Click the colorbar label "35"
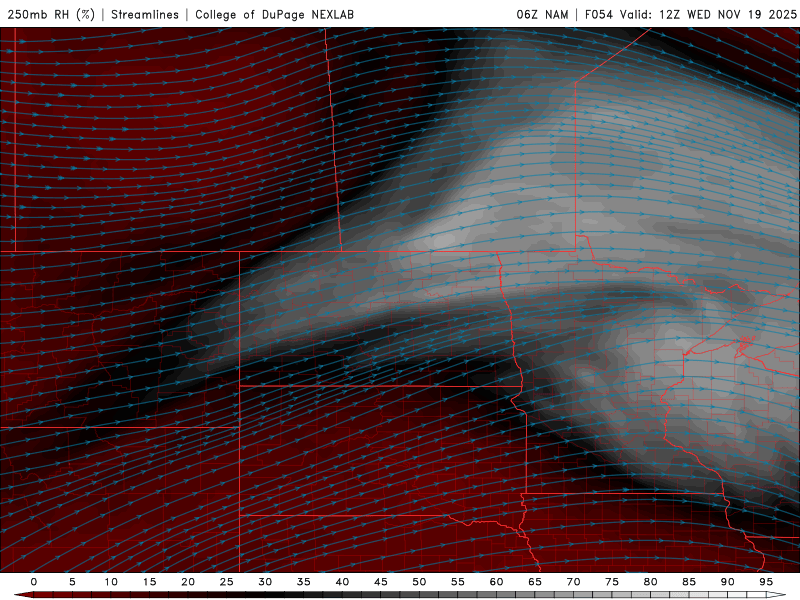800x600 pixels. coord(304,582)
